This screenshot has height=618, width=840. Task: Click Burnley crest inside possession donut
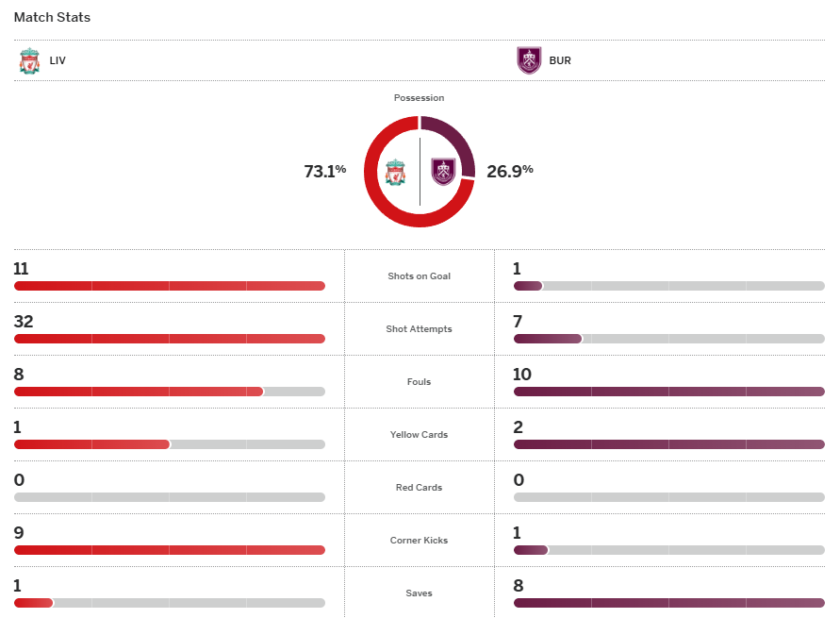[x=443, y=172]
